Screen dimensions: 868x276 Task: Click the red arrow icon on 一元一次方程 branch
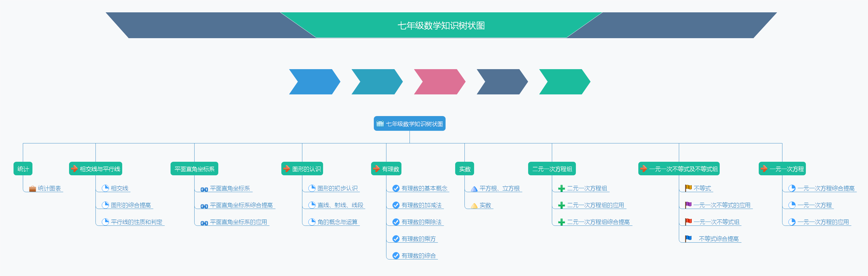(764, 169)
